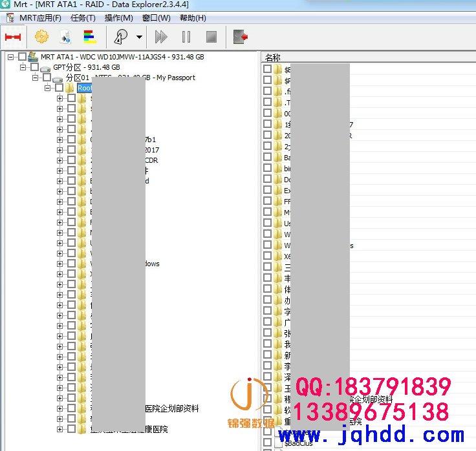Viewport: 476px width, 451px height.
Task: Expand tree folder ending in 医院企划部资料
Action: coord(59,408)
